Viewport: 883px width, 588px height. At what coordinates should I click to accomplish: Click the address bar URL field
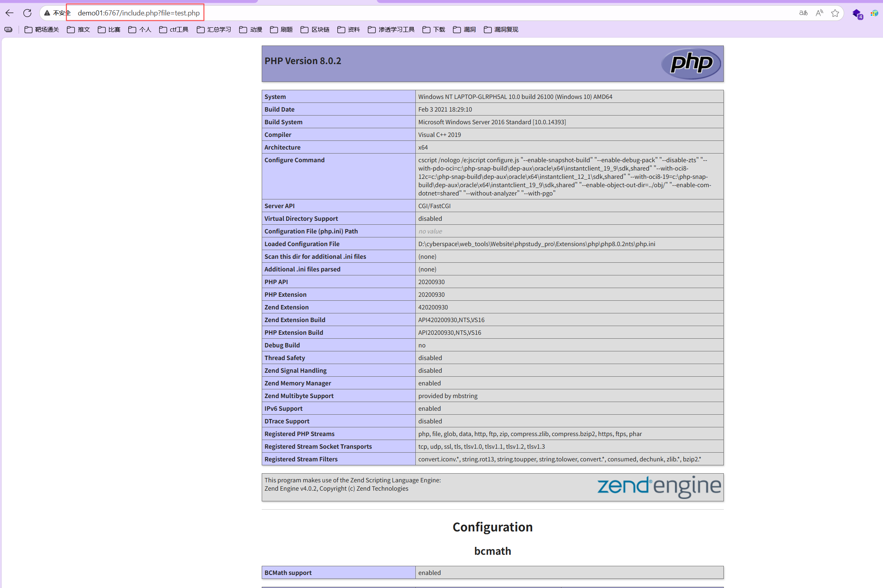(139, 13)
